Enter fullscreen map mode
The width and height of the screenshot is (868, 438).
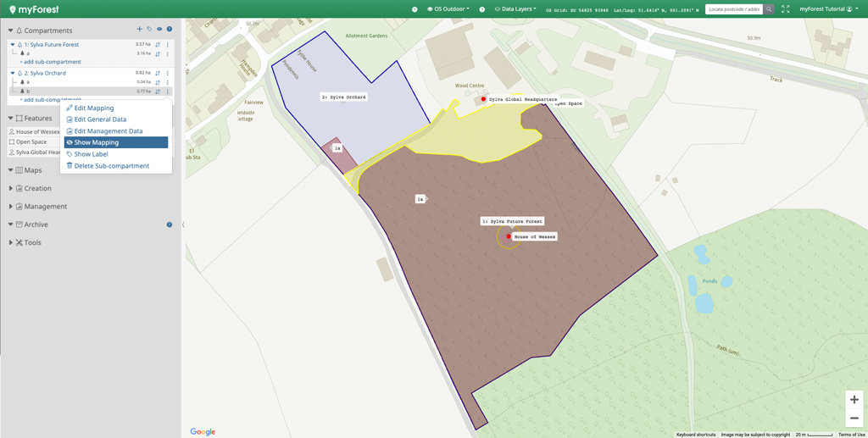[786, 8]
